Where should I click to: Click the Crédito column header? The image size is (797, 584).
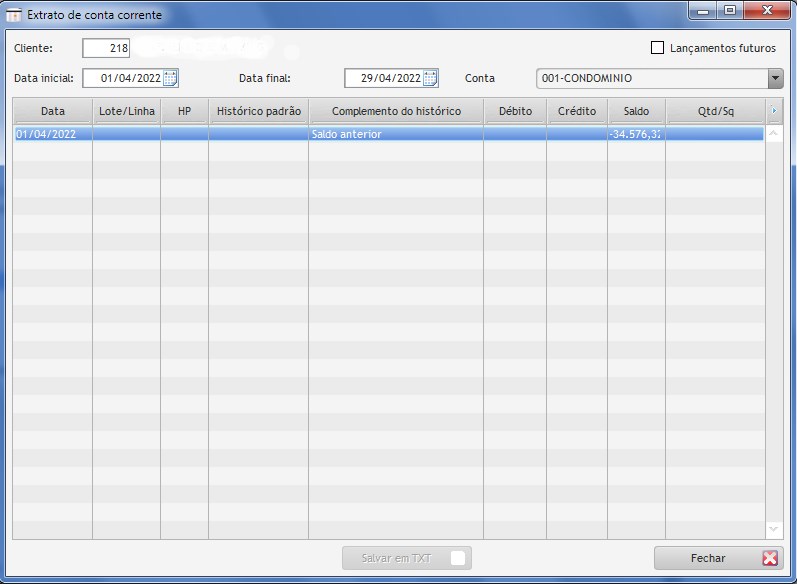coord(577,111)
